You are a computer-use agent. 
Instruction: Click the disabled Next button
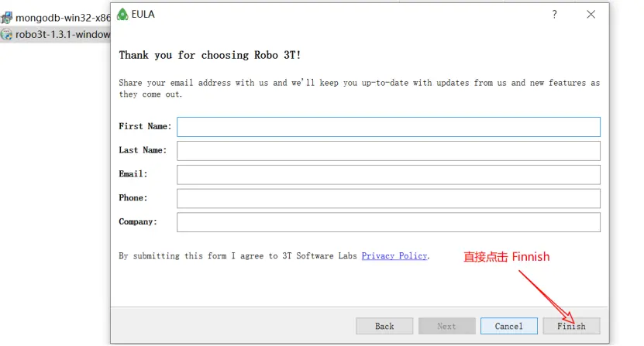(x=447, y=326)
